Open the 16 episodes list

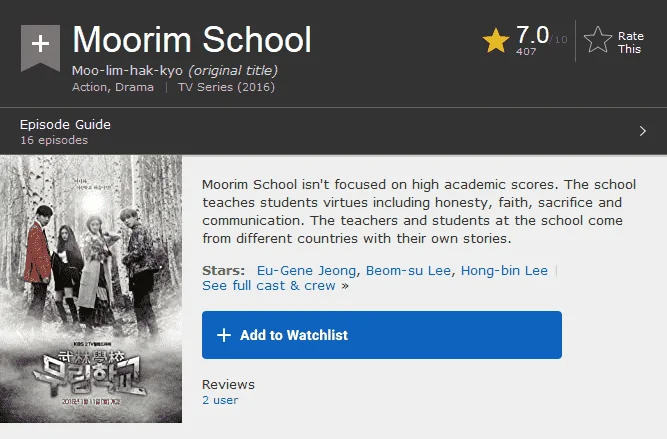point(54,140)
